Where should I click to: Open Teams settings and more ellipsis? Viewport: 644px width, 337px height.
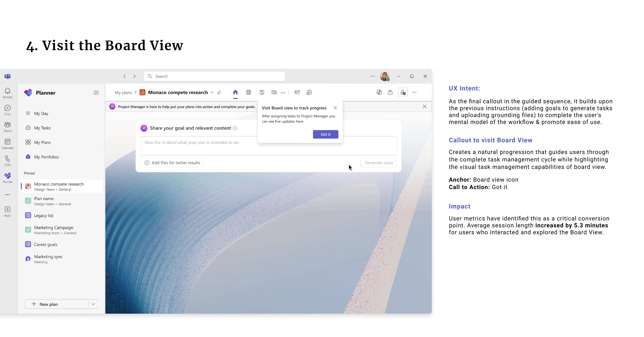373,76
